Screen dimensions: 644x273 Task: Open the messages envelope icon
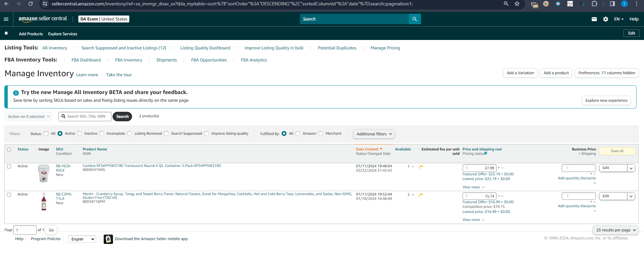[x=594, y=19]
